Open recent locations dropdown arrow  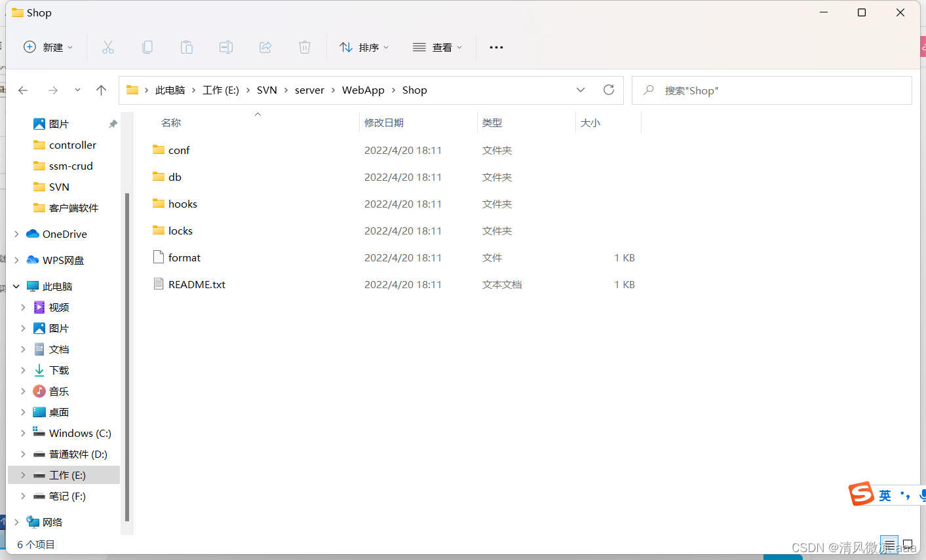click(x=77, y=90)
